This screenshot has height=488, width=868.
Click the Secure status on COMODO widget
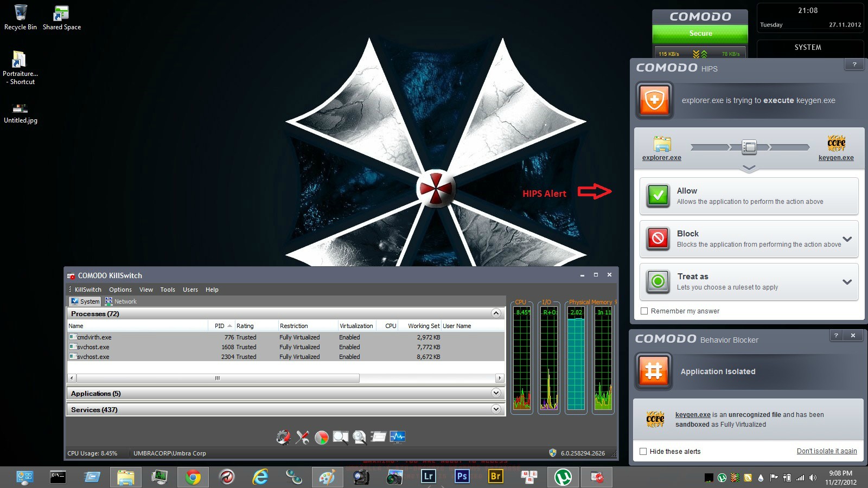(x=700, y=34)
